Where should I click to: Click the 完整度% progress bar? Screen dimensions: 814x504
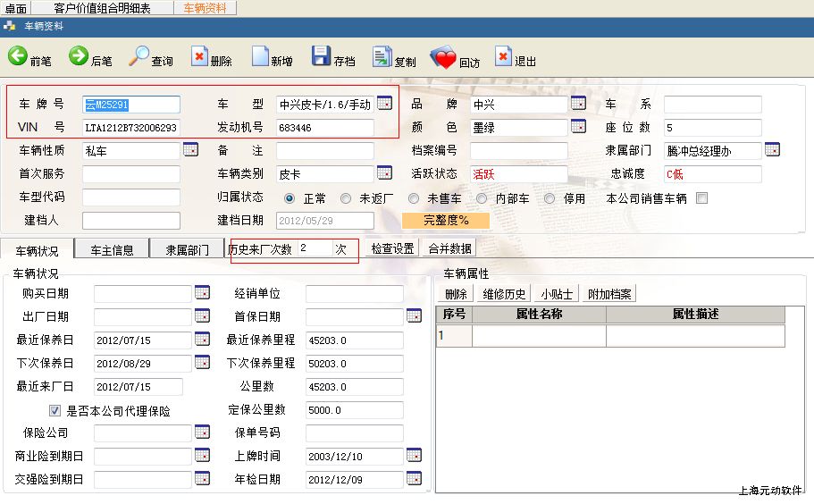pos(447,220)
